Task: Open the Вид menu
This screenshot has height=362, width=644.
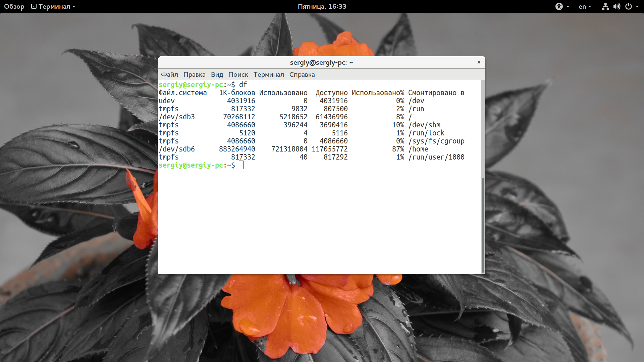Action: (x=216, y=74)
